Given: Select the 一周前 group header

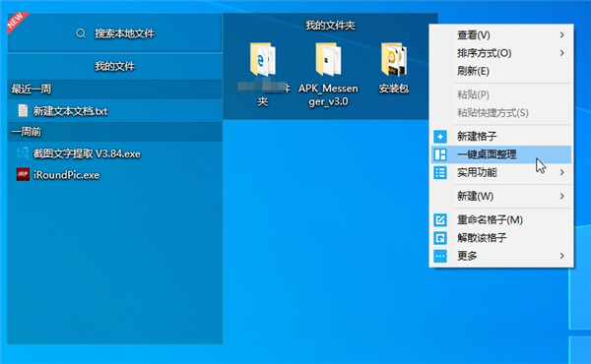Looking at the screenshot, I should coord(114,132).
